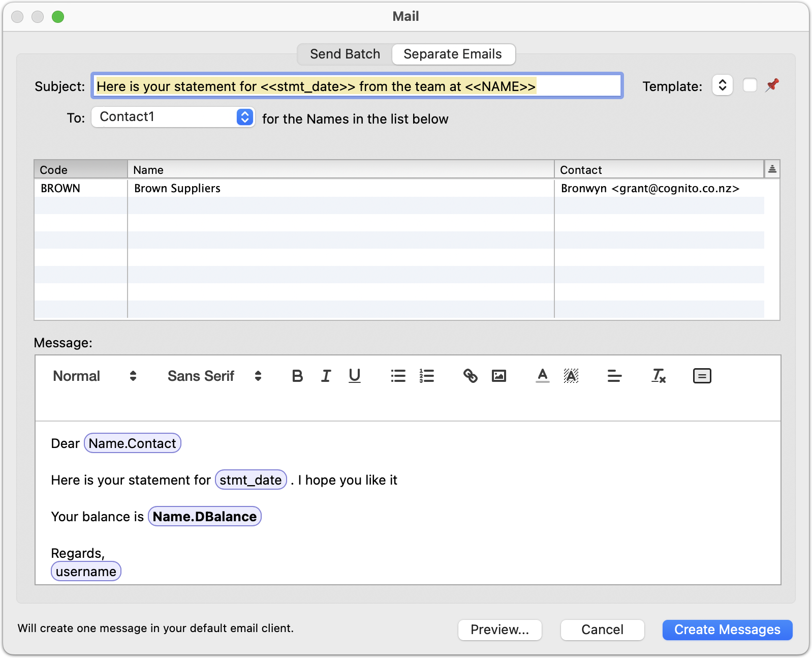Click the Create Messages button
The width and height of the screenshot is (812, 658).
click(727, 630)
